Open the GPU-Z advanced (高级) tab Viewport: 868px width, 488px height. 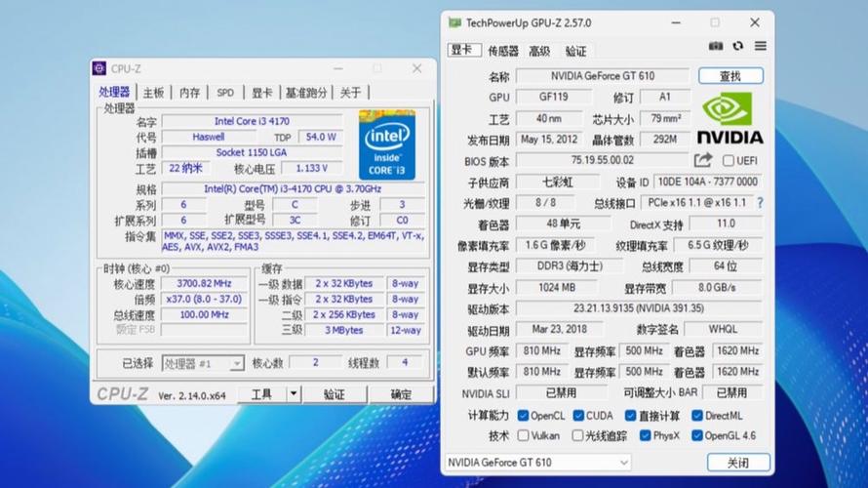(539, 51)
